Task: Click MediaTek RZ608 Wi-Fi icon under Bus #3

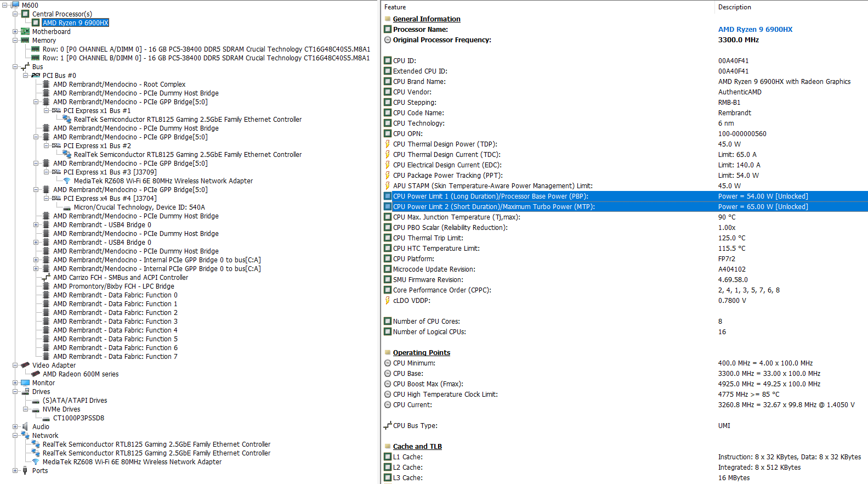Action: click(67, 181)
